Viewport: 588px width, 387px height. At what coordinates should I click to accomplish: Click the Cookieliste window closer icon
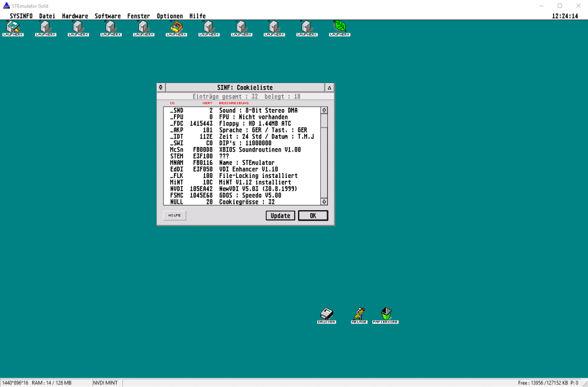pyautogui.click(x=161, y=87)
